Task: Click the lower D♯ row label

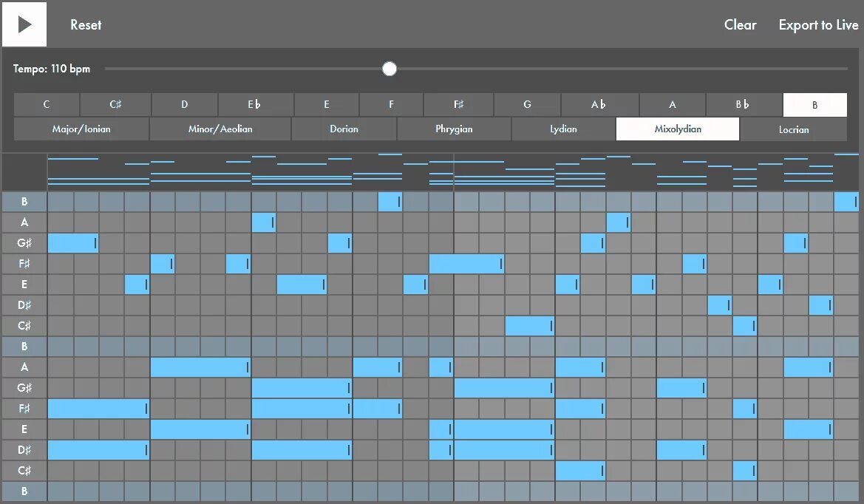Action: (24, 449)
